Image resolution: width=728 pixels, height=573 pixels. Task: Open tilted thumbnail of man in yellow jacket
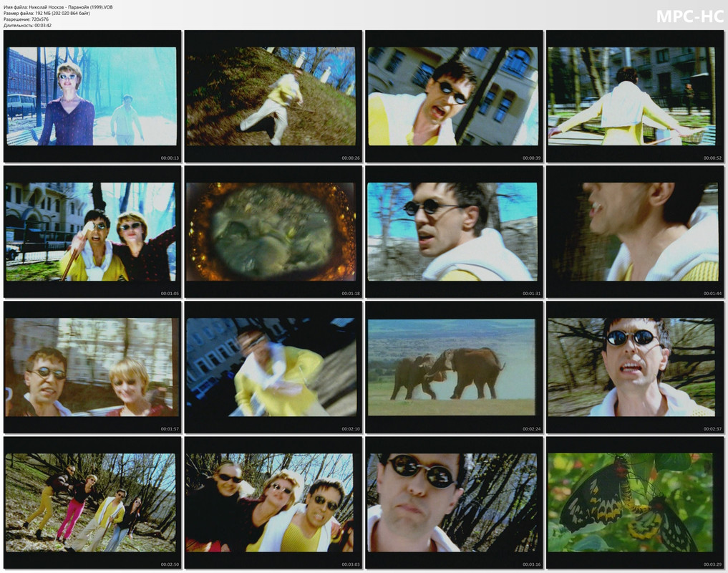[273, 367]
